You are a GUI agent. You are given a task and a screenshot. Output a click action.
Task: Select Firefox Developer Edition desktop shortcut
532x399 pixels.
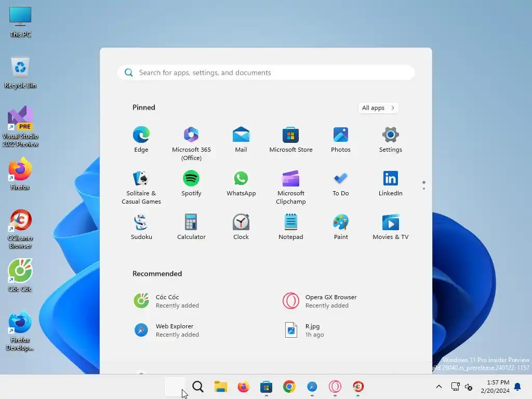click(20, 330)
